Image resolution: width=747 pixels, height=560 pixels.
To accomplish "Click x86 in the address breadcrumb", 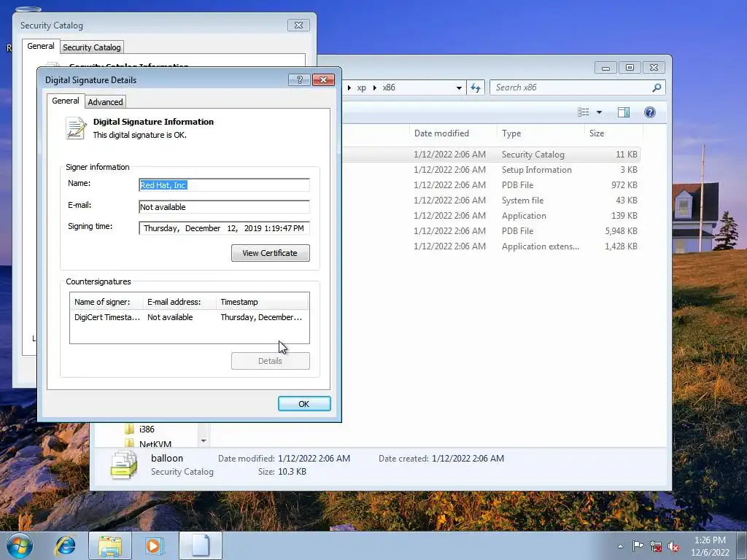I will (389, 87).
